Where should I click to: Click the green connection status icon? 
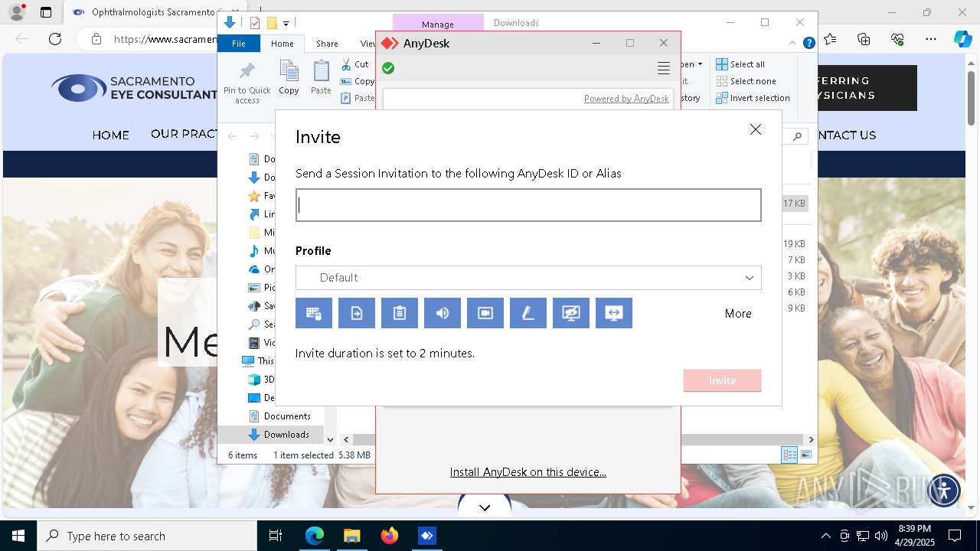pos(388,68)
